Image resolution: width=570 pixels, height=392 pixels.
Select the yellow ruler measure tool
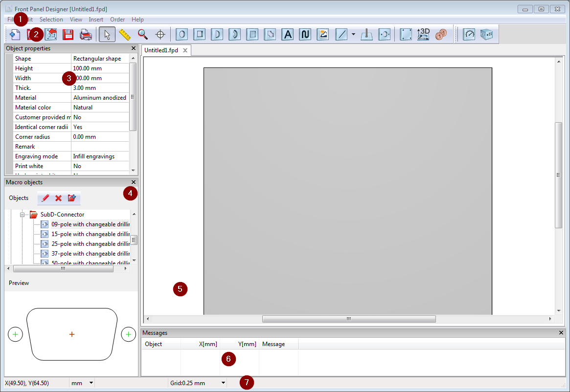(x=125, y=34)
